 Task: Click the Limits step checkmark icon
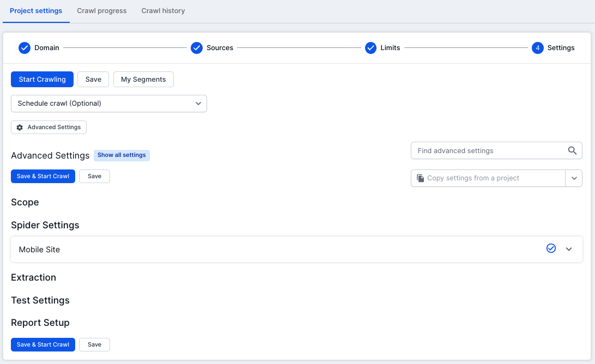pos(371,48)
